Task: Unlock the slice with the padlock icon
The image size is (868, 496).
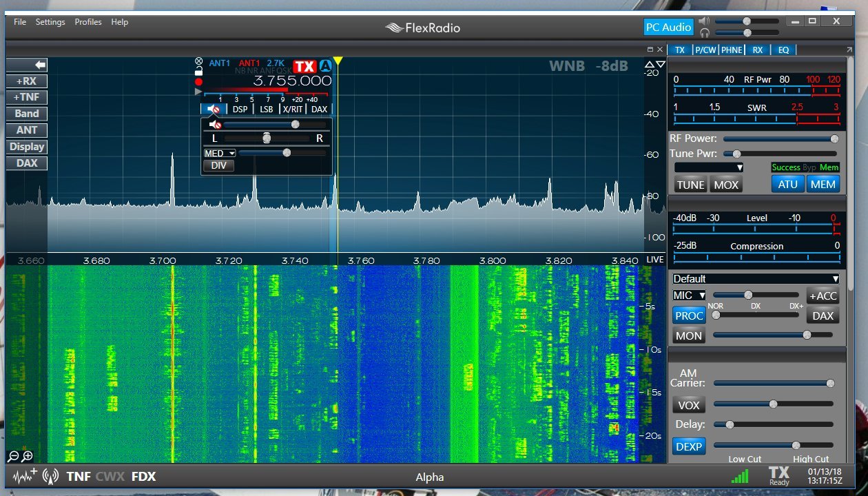Action: 198,71
